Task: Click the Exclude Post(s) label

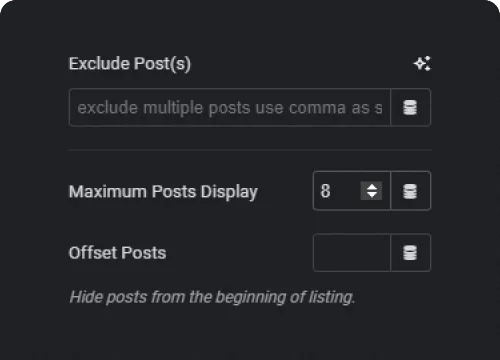Action: pos(130,64)
